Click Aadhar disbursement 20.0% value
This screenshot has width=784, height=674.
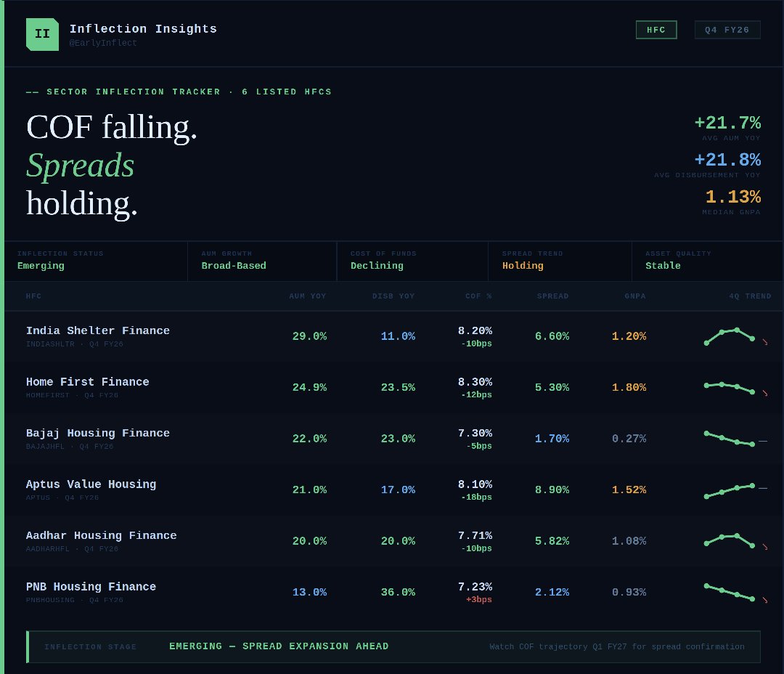[x=398, y=541]
